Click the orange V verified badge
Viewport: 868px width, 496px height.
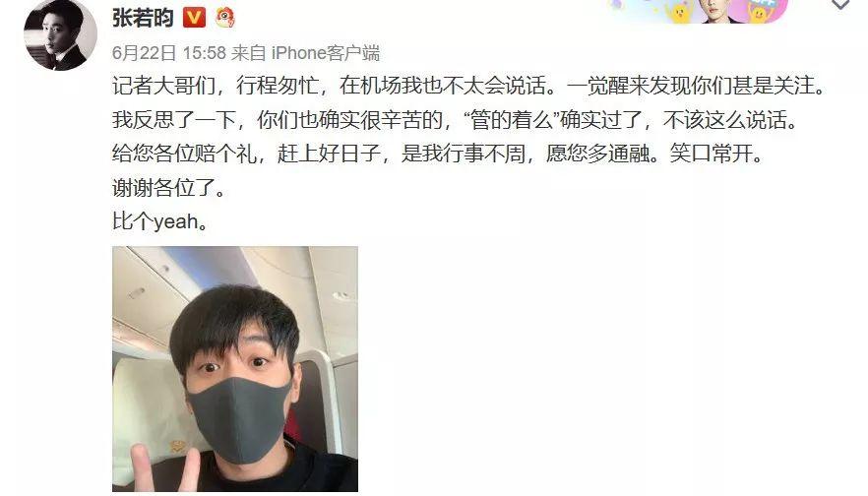coord(194,18)
